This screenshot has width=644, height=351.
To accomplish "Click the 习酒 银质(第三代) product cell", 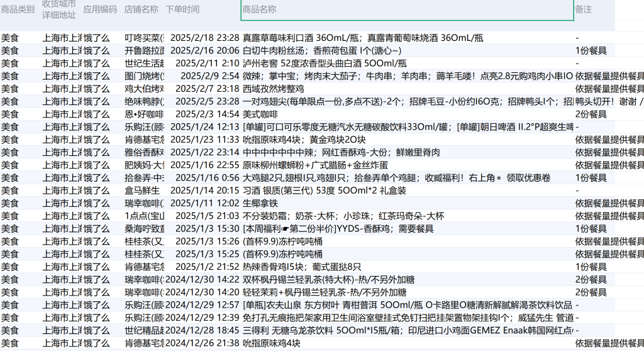I will pyautogui.click(x=407, y=191).
